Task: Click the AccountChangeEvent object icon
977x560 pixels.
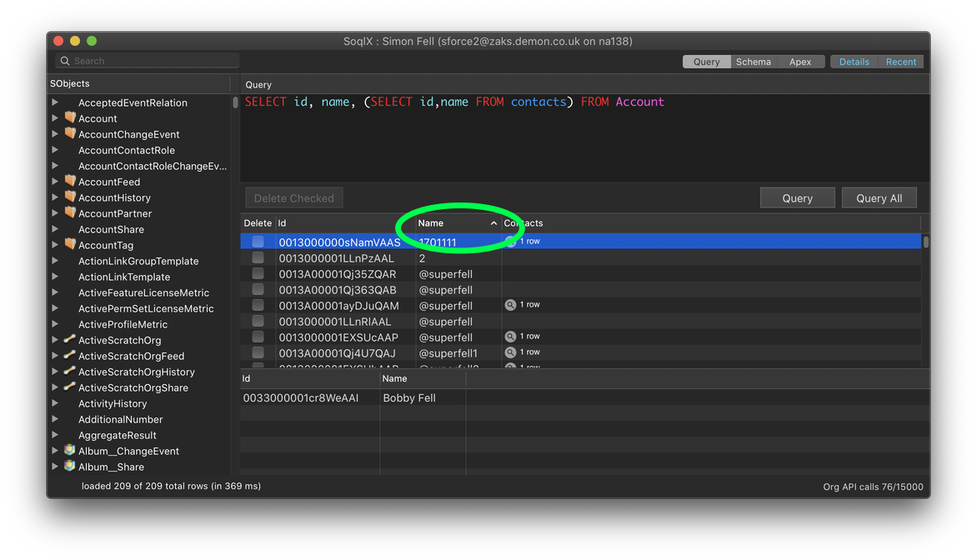Action: (70, 133)
